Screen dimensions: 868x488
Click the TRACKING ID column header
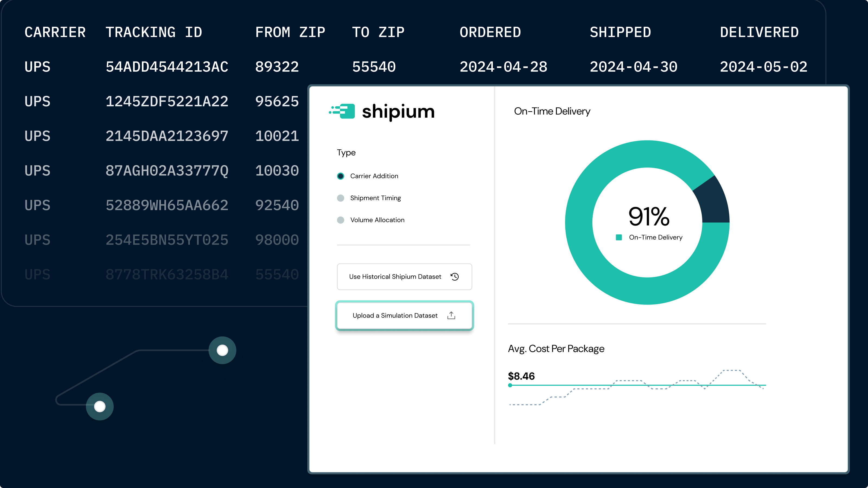[154, 32]
